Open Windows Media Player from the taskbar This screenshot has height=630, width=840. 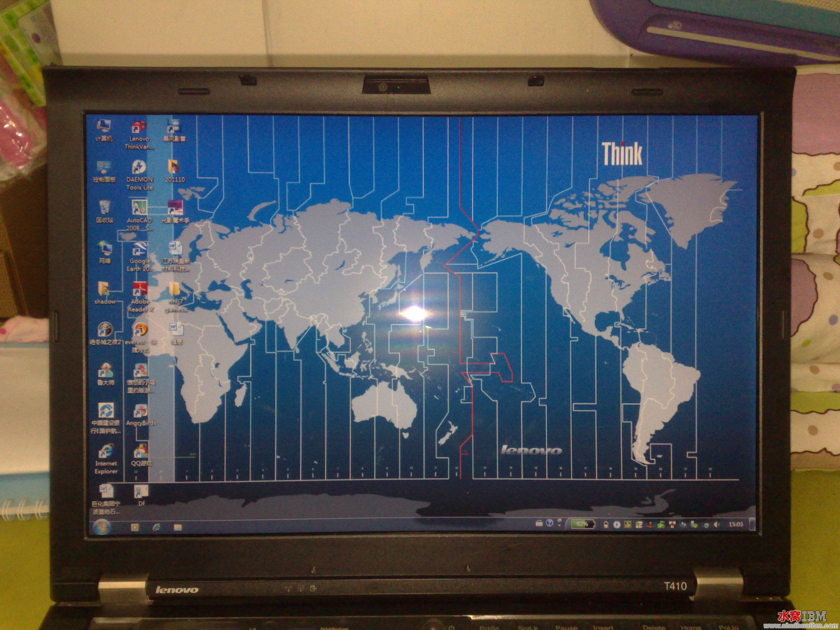(x=134, y=527)
